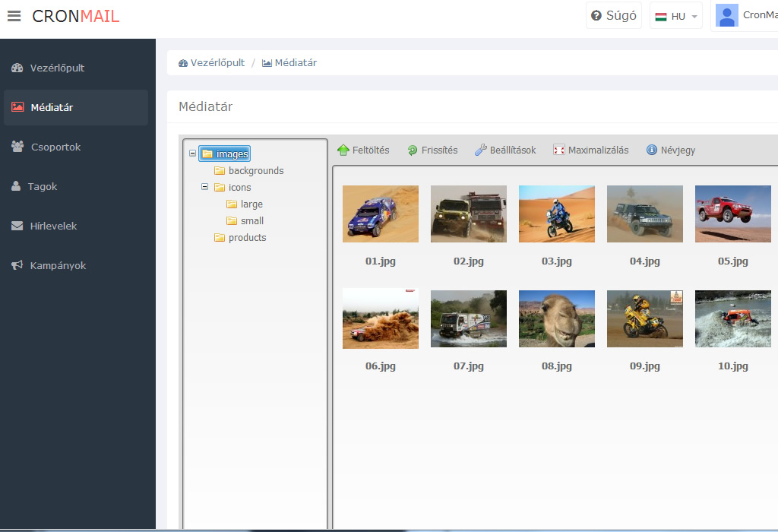The image size is (778, 532).
Task: Click the small folder icon
Action: 232,221
